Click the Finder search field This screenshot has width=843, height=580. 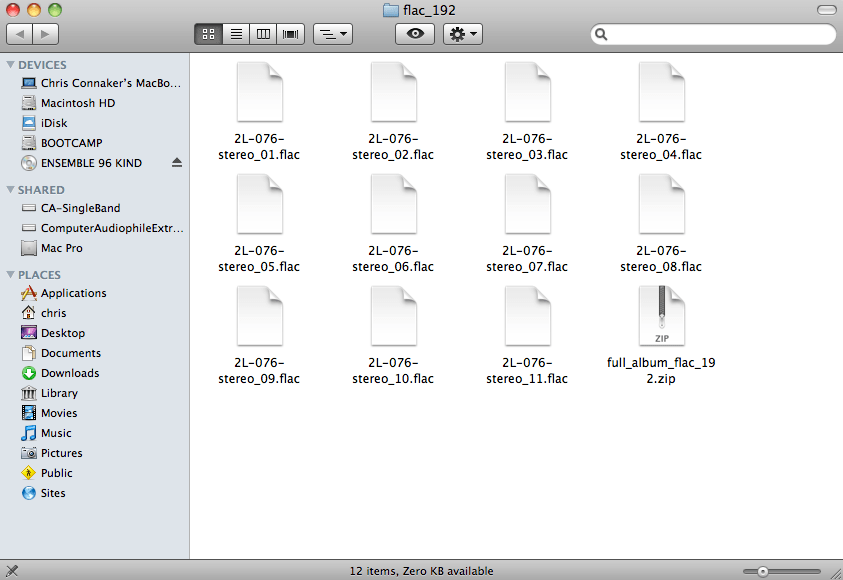pyautogui.click(x=713, y=34)
